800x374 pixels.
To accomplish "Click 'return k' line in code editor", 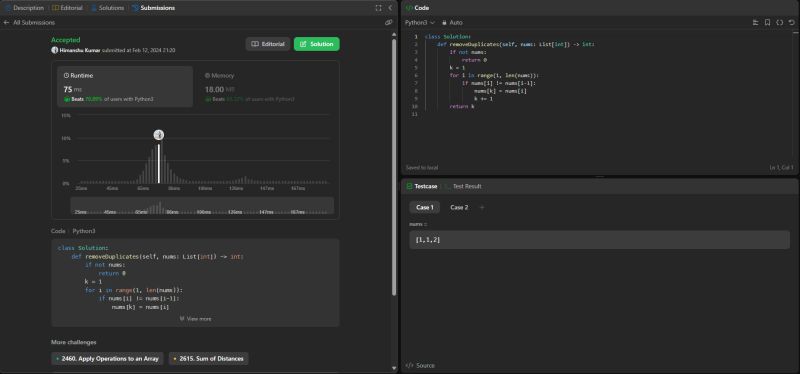I will click(x=462, y=107).
